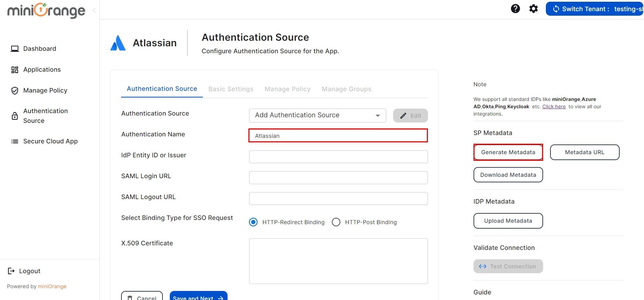Viewport: 644px width, 300px height.
Task: Click the Edit button with pencil icon
Action: tap(411, 116)
